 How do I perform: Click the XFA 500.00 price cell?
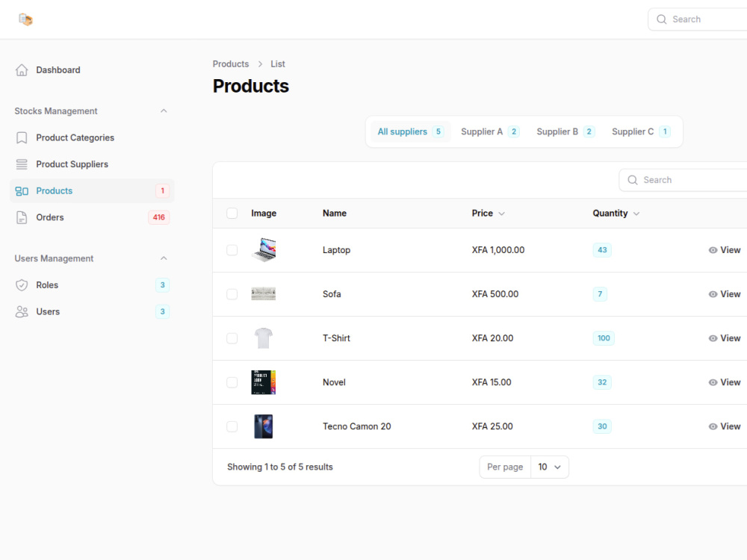[x=495, y=294]
